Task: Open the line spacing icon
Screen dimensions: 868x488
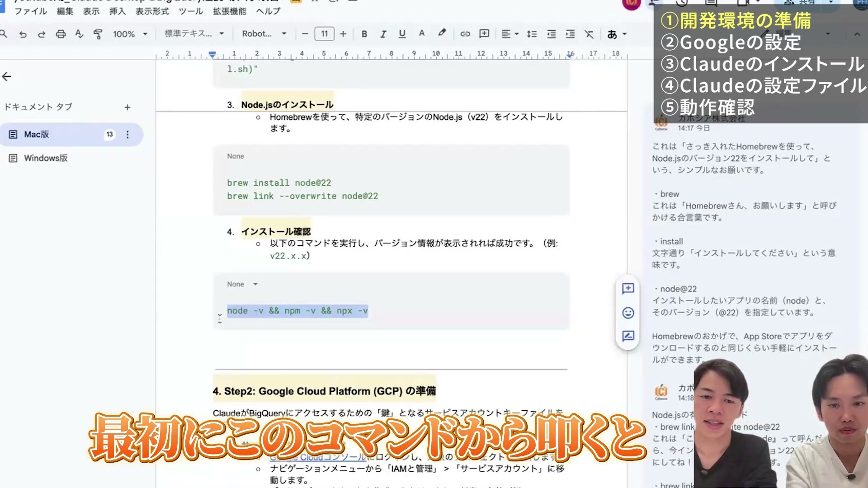Action: [x=532, y=34]
